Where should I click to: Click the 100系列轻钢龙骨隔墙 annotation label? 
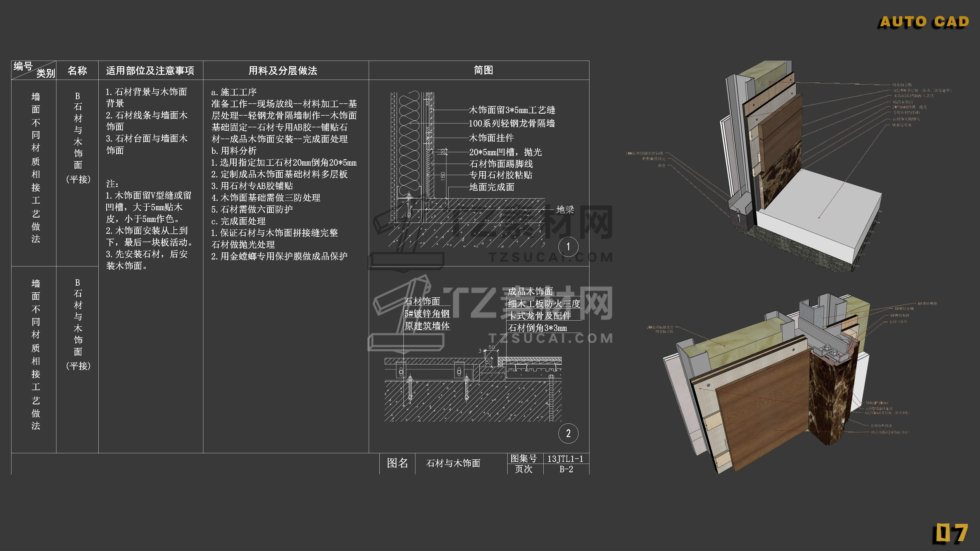click(x=512, y=124)
